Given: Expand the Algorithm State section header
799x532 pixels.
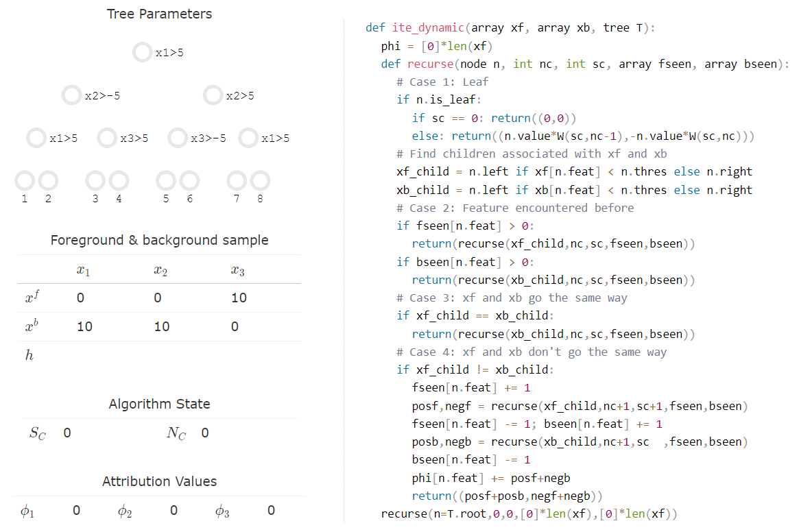Looking at the screenshot, I should tap(159, 404).
